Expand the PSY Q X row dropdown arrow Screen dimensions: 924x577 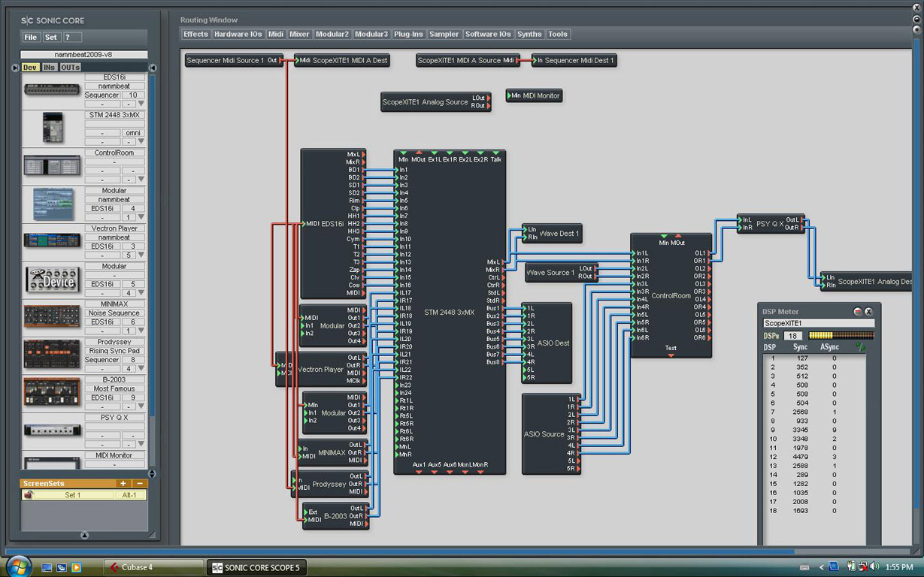(x=141, y=444)
